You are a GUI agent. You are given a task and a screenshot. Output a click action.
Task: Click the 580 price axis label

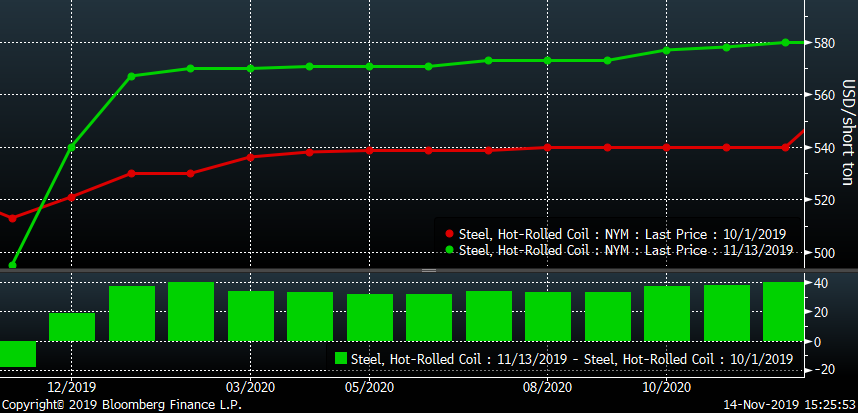pos(822,43)
